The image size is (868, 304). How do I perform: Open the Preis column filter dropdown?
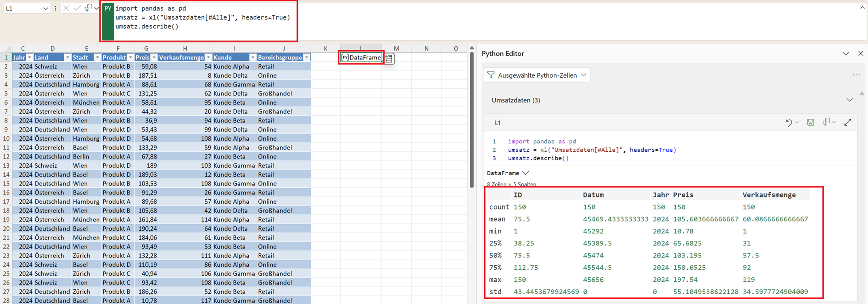pyautogui.click(x=154, y=57)
